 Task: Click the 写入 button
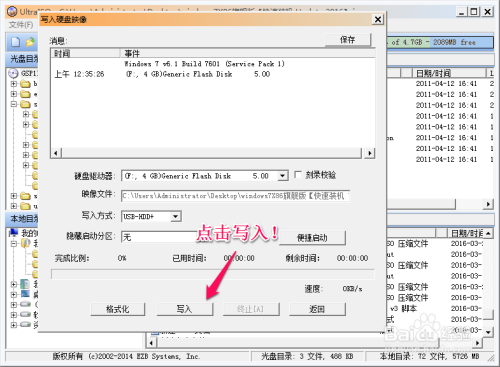(x=184, y=309)
